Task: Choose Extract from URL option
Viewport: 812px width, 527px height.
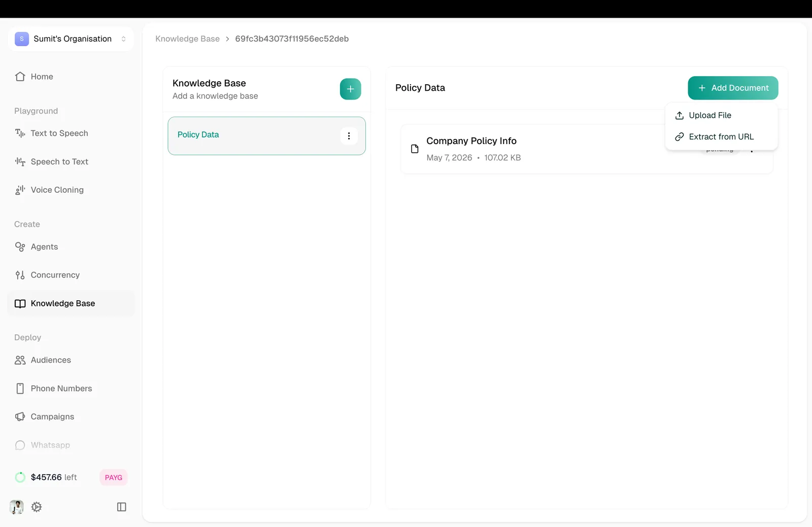Action: (721, 137)
